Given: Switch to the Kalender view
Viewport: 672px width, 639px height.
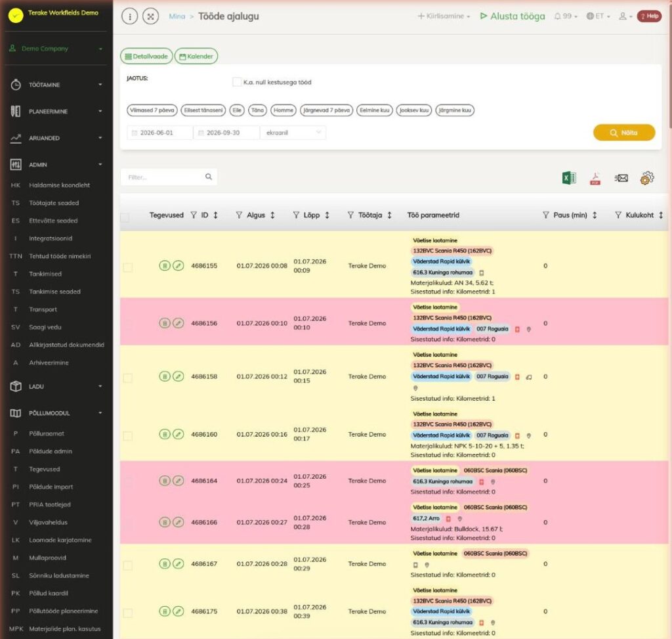Looking at the screenshot, I should tap(196, 56).
